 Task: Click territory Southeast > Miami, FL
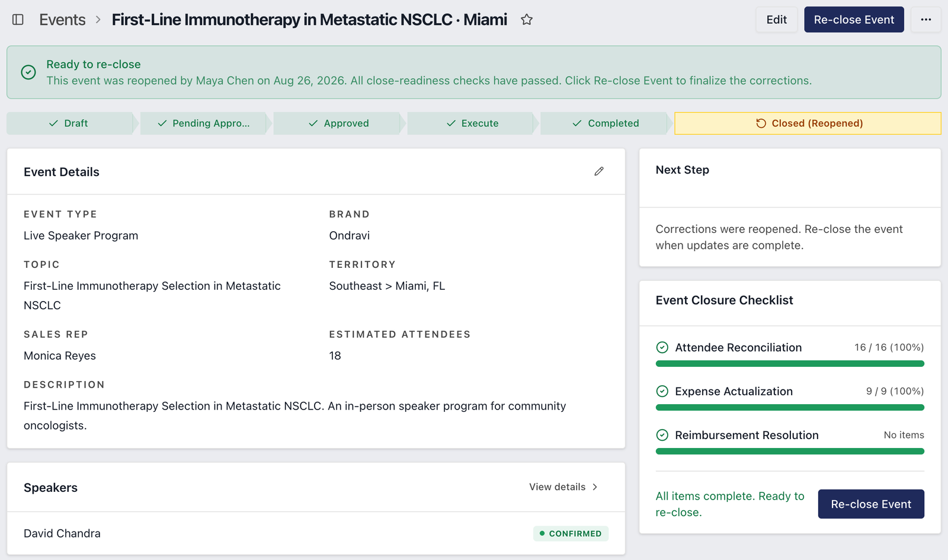click(x=387, y=286)
